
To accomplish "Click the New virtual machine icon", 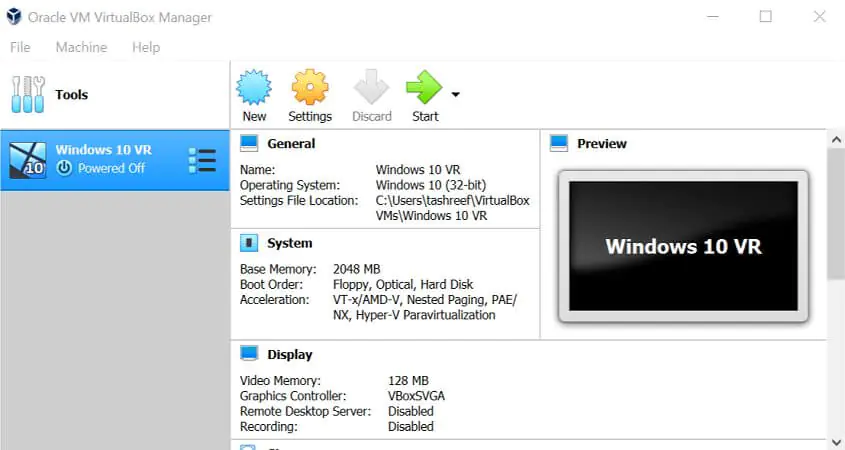I will (x=254, y=88).
